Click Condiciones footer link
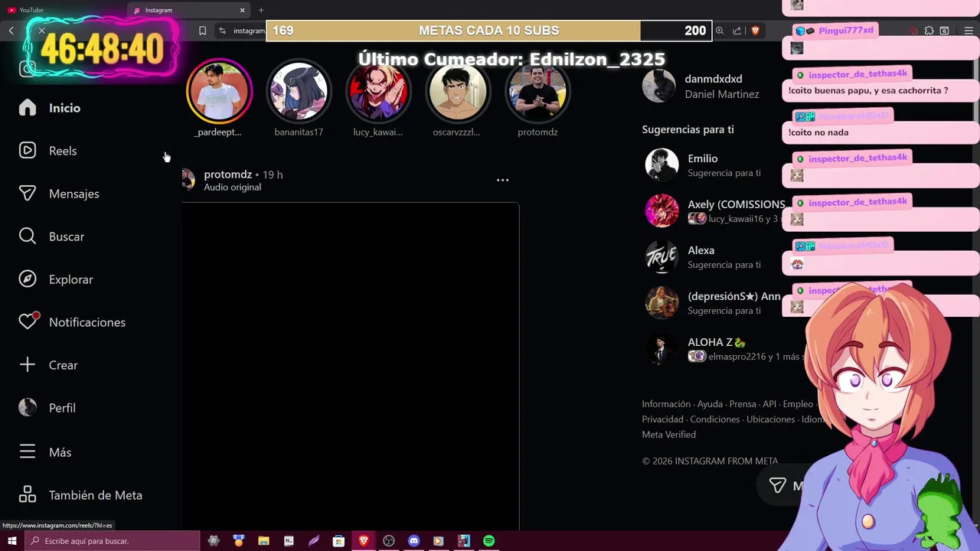 point(715,419)
